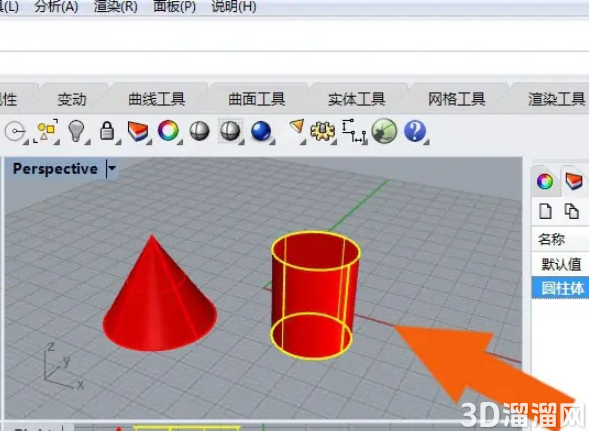Click the color wheel properties icon in toolbar

click(169, 131)
